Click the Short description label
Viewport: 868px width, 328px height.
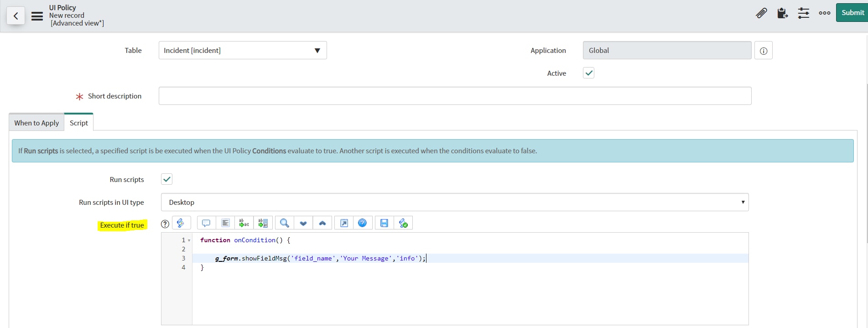(114, 96)
